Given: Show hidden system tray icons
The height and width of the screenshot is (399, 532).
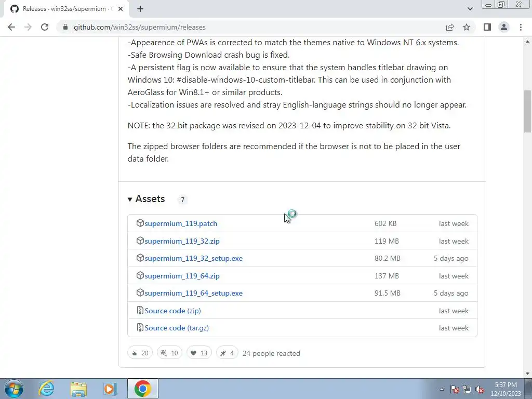Looking at the screenshot, I should [x=442, y=389].
